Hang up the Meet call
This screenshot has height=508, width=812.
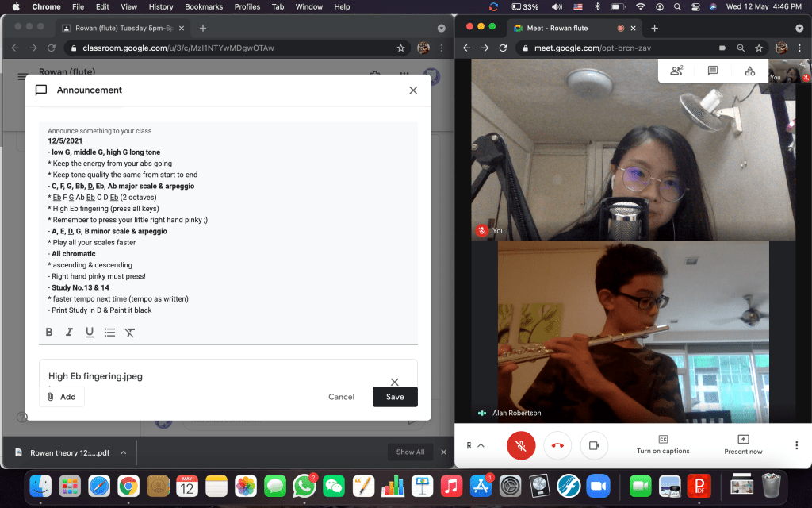tap(557, 445)
